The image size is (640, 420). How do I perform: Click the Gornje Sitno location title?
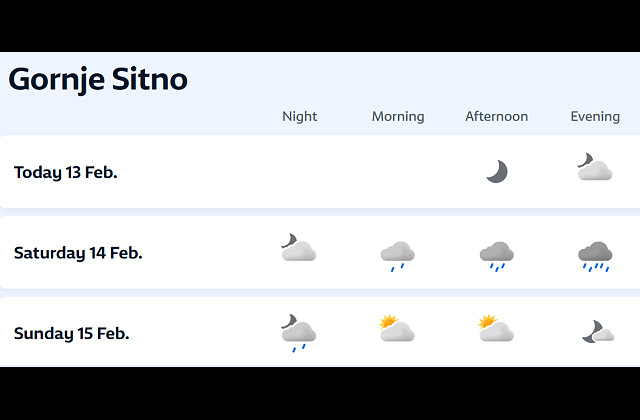pos(98,79)
